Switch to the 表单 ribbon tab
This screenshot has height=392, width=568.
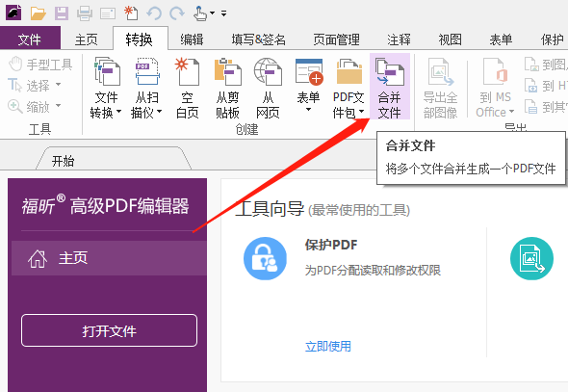click(501, 39)
